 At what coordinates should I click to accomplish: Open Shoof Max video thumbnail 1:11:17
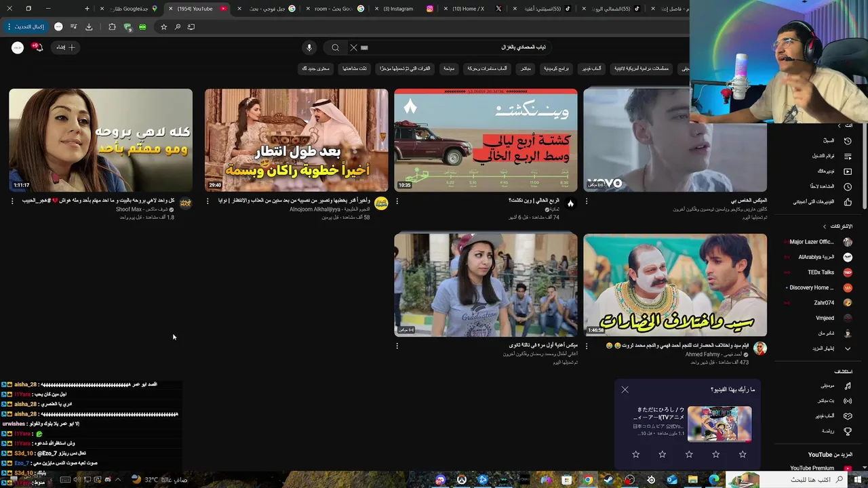click(100, 140)
